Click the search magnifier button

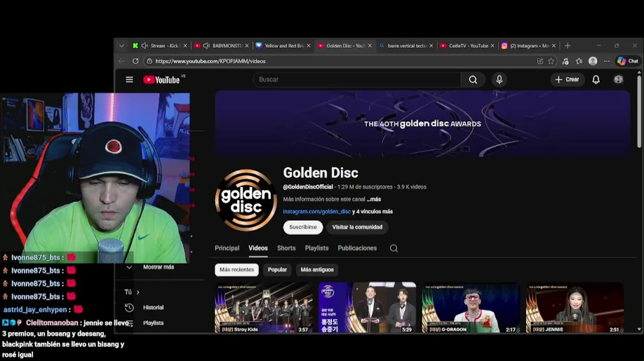(x=473, y=80)
